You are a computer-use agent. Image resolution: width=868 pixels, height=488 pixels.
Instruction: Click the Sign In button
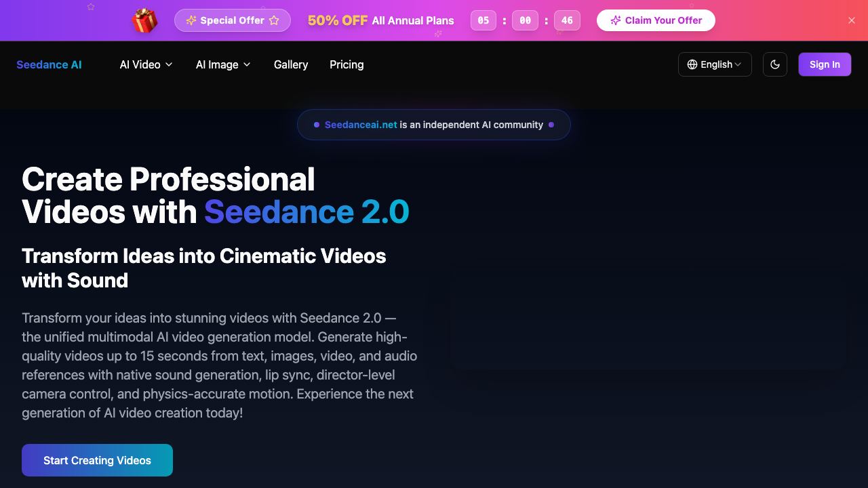point(825,64)
